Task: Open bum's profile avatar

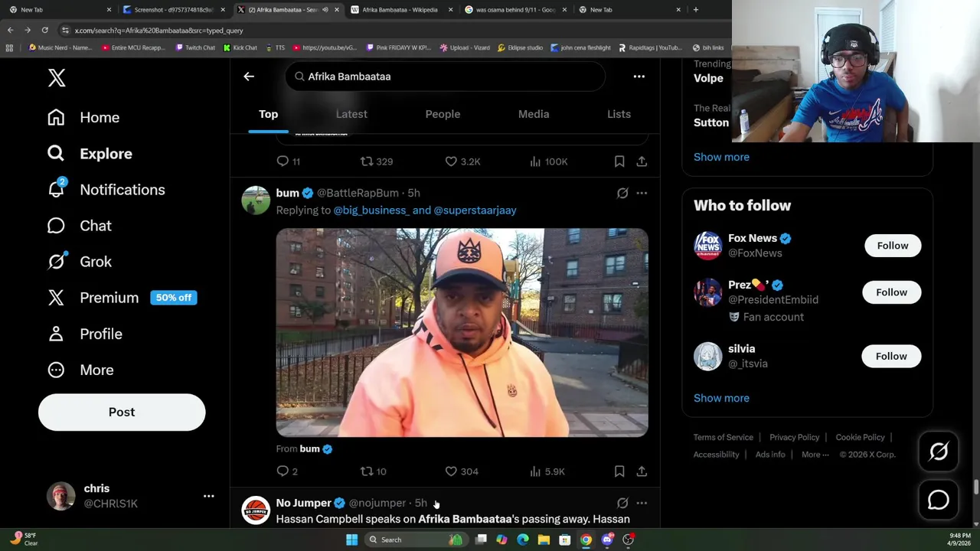Action: (256, 200)
